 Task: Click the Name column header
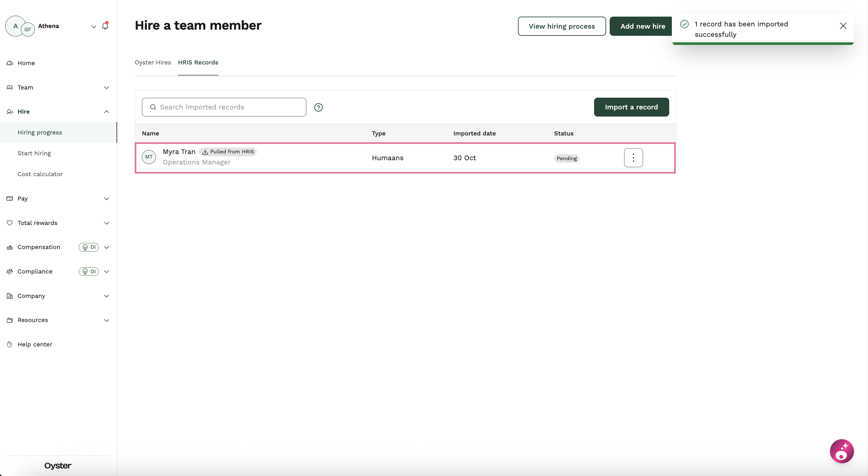point(150,133)
